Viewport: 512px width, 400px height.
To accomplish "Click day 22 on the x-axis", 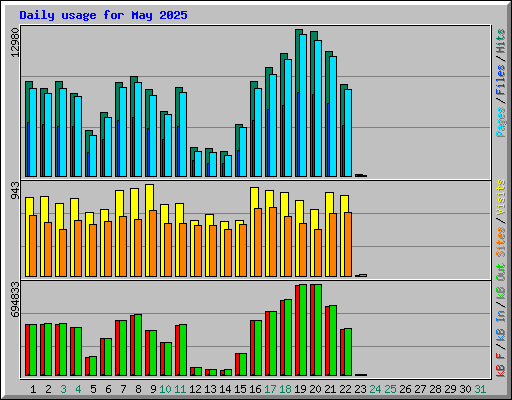I will pyautogui.click(x=345, y=389).
